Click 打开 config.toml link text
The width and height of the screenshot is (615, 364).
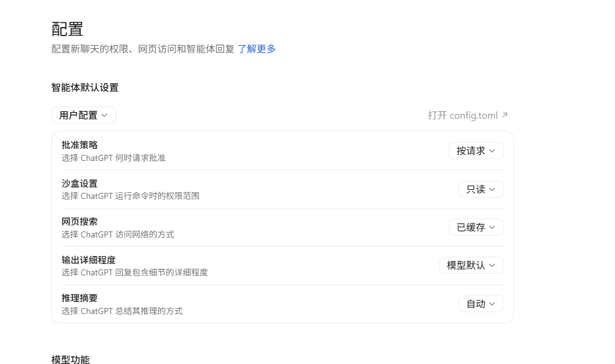pos(463,116)
